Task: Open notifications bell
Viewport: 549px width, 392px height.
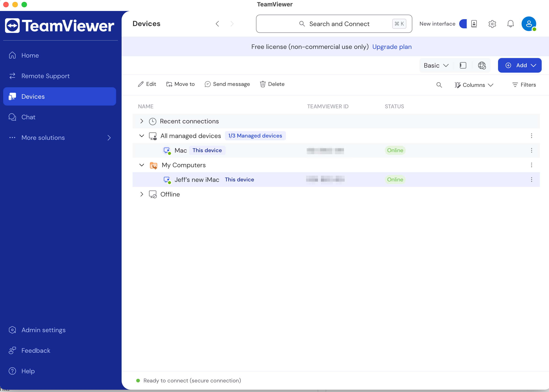Action: pyautogui.click(x=510, y=24)
